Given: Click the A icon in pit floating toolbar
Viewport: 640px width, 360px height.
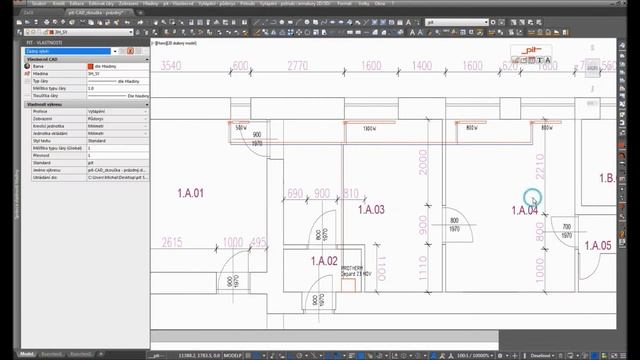Looking at the screenshot, I should coord(548,60).
